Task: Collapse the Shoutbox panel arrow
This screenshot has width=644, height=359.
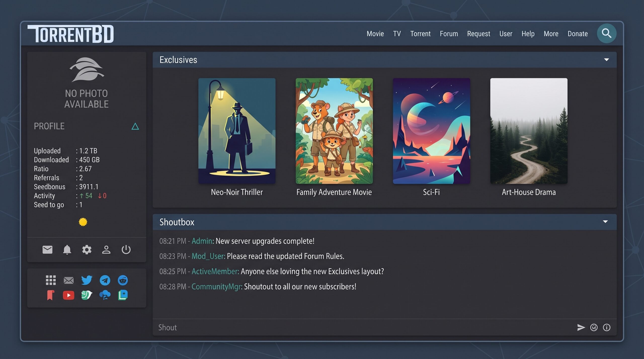Action: 605,222
